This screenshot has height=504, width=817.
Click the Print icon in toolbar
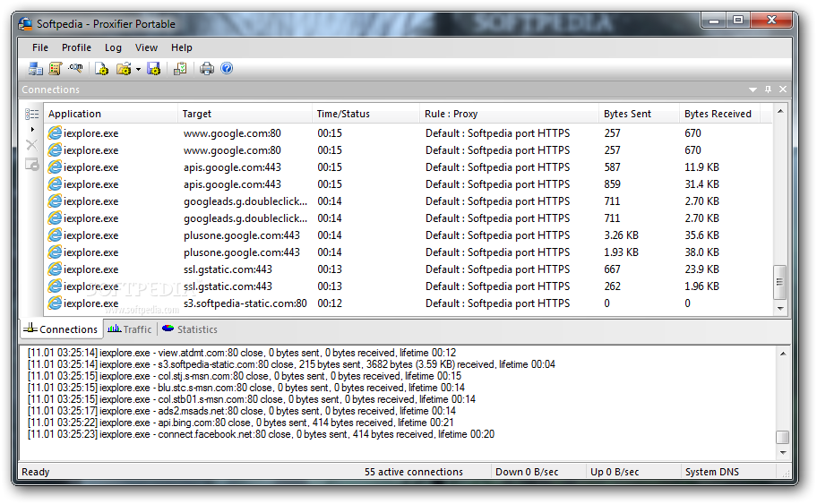coord(207,69)
